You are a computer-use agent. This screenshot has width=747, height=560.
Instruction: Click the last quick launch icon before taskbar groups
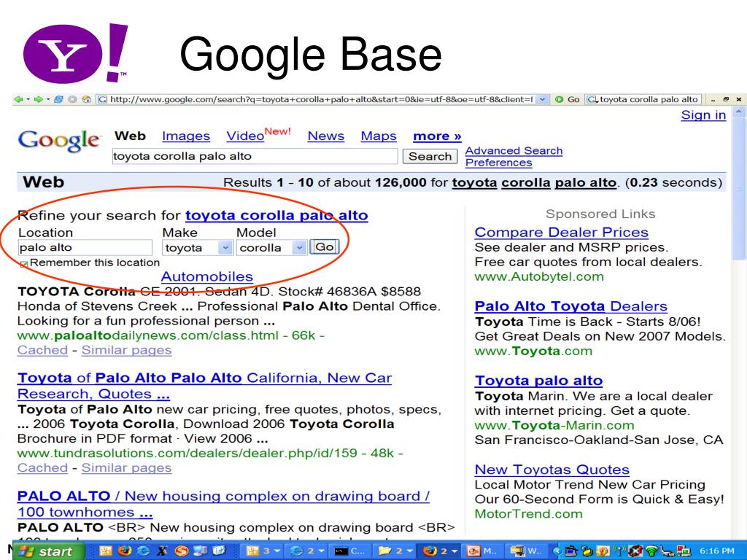tap(220, 551)
